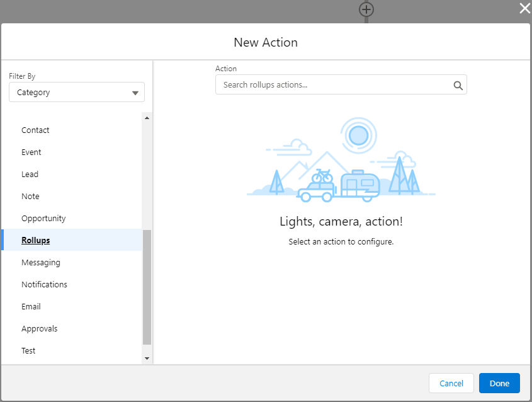This screenshot has width=532, height=402.
Task: Click the search magnifier icon in Action field
Action: tap(458, 86)
